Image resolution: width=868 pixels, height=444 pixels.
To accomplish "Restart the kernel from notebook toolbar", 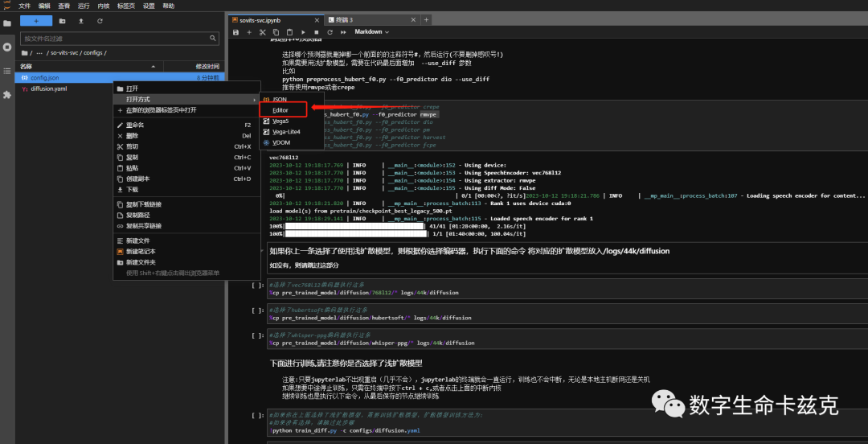I will click(x=330, y=32).
